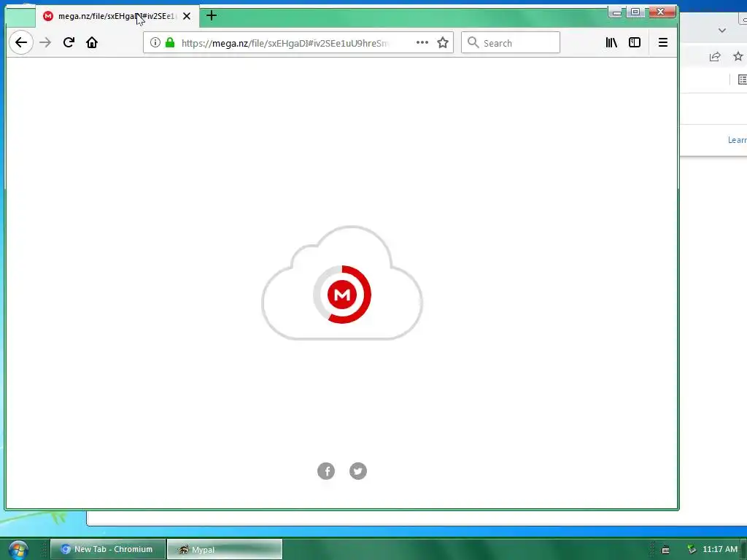747x560 pixels.
Task: Click the MEGA logo loading indicator
Action: tap(342, 295)
